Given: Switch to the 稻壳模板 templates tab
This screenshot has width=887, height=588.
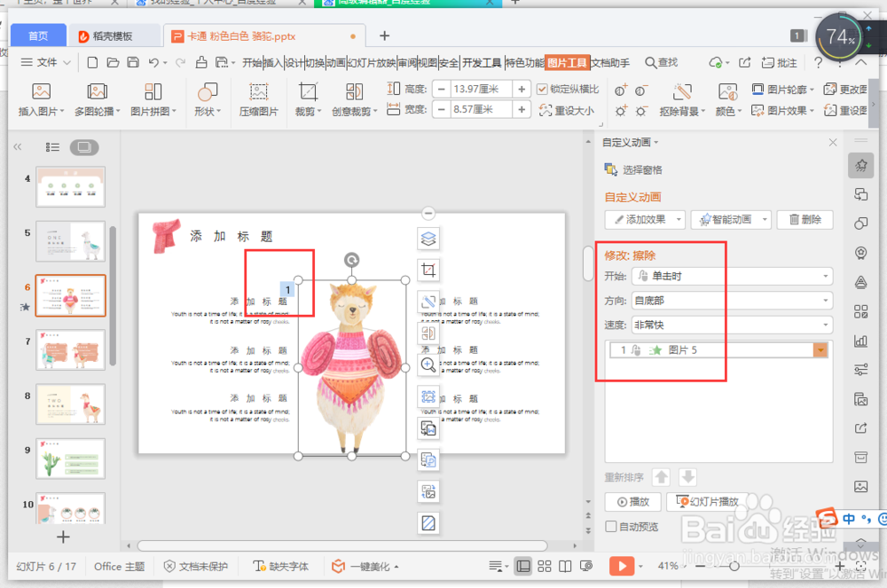Looking at the screenshot, I should click(112, 35).
